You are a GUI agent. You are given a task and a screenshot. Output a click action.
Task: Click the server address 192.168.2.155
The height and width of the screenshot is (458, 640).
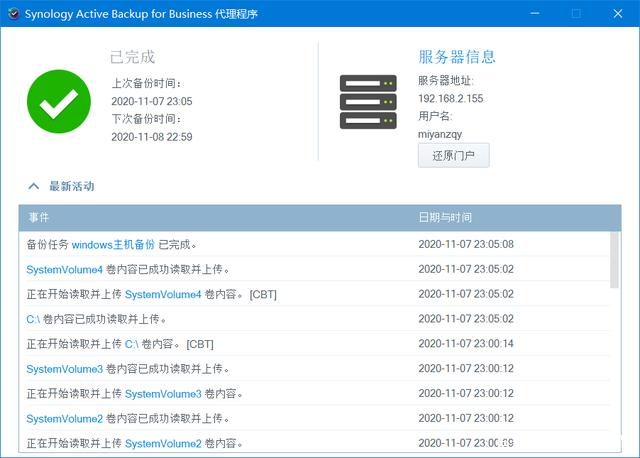coord(451,98)
